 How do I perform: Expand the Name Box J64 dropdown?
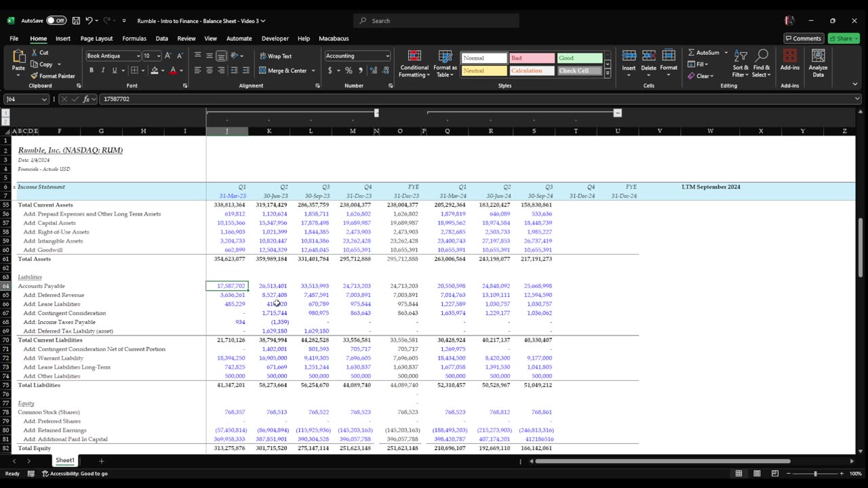(45, 99)
